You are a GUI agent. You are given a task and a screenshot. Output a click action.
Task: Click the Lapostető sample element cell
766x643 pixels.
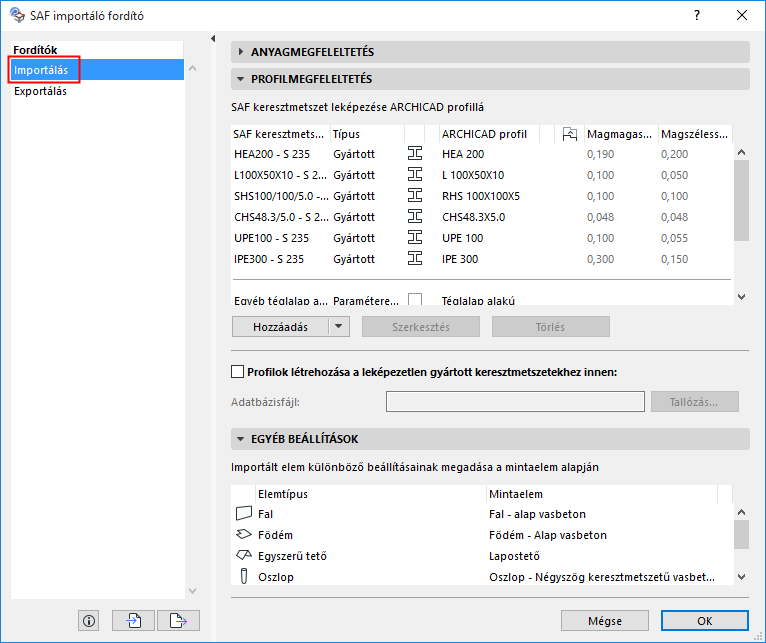514,556
